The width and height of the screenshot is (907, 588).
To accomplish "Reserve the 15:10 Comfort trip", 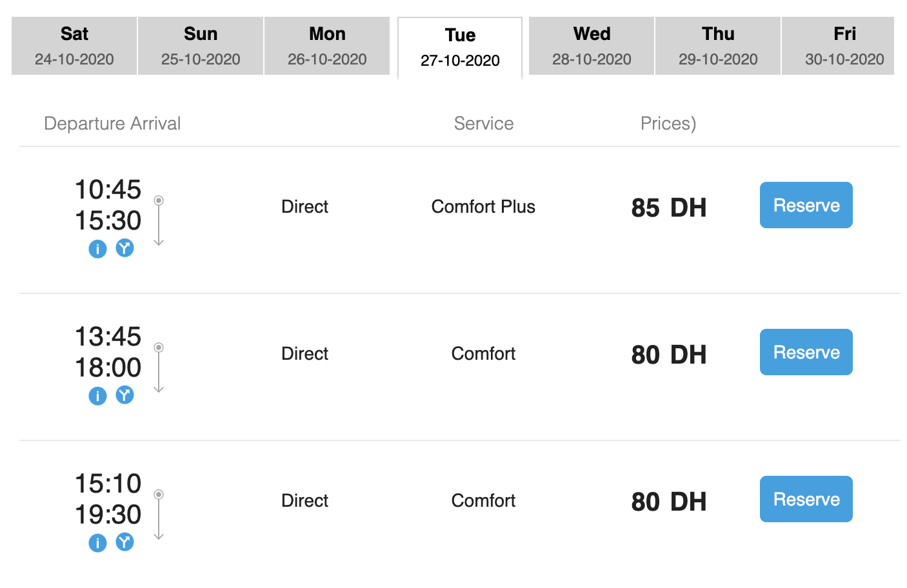I will pyautogui.click(x=806, y=499).
